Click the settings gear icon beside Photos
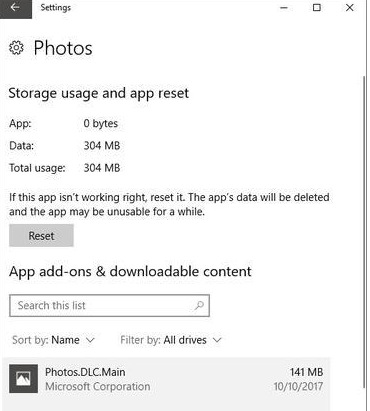The height and width of the screenshot is (411, 370). 16,48
